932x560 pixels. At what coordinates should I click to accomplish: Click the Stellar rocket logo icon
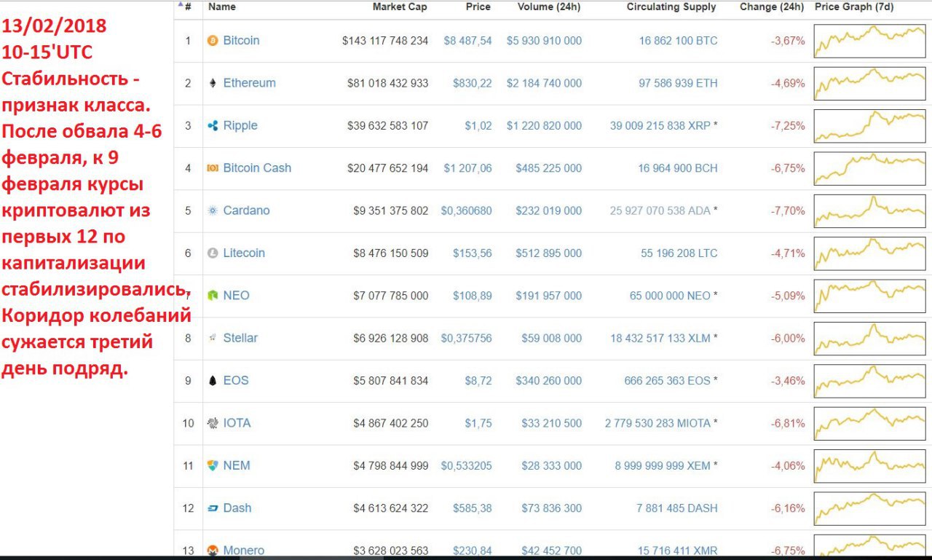213,338
